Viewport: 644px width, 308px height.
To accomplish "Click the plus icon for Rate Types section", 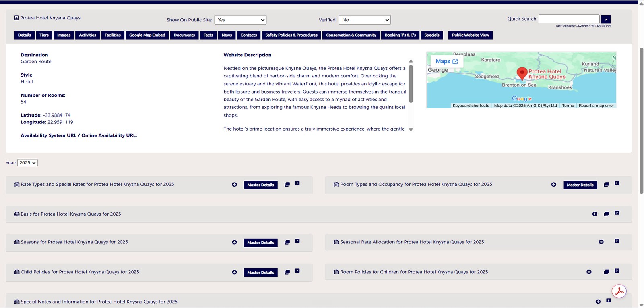I will point(234,185).
